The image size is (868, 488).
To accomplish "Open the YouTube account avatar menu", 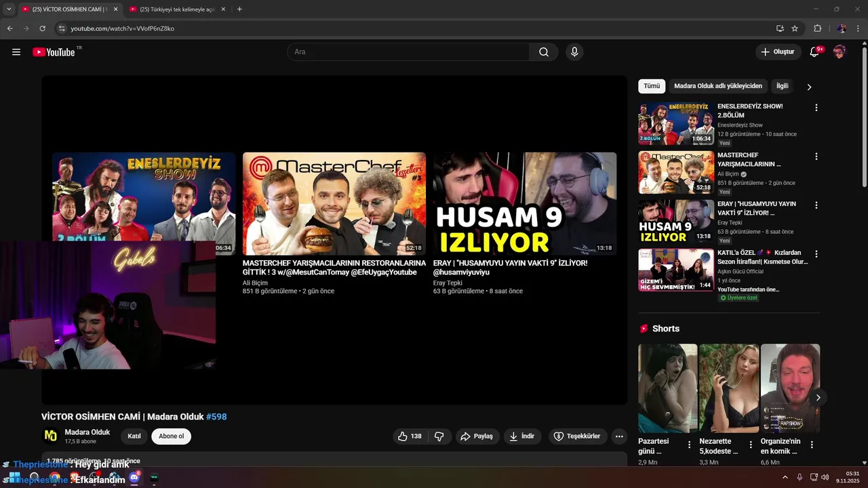I will (x=840, y=52).
